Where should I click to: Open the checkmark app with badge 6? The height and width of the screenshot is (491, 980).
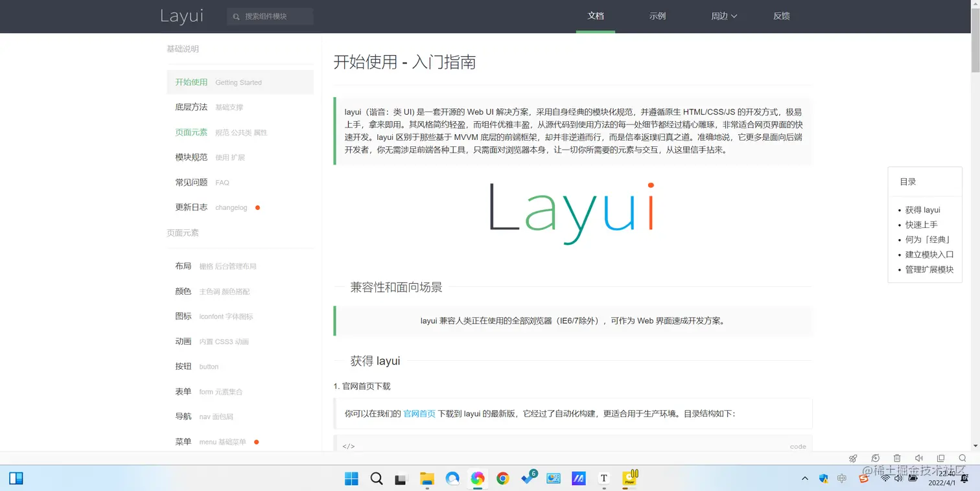[x=528, y=478]
